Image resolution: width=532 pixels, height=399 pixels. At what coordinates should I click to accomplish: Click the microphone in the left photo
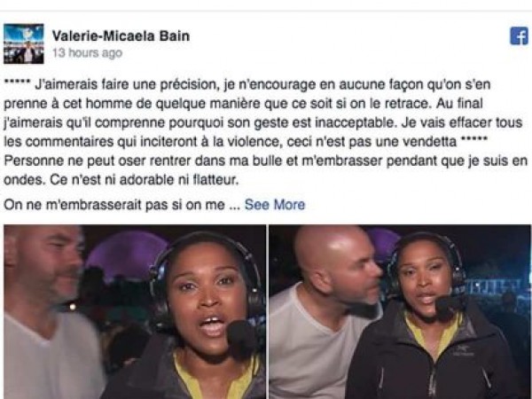tap(243, 338)
